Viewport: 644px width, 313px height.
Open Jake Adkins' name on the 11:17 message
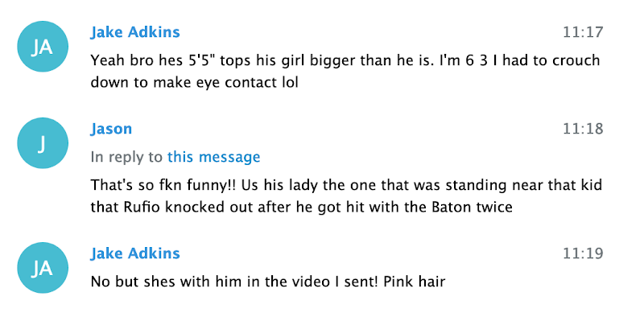[x=135, y=32]
